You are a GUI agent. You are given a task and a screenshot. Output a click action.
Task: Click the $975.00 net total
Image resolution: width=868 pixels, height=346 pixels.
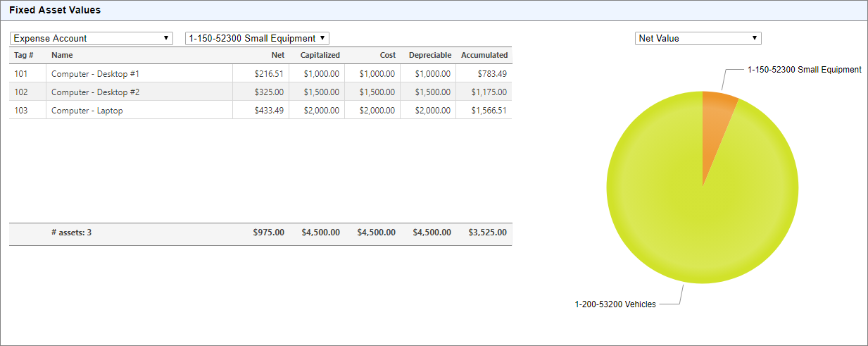point(268,233)
